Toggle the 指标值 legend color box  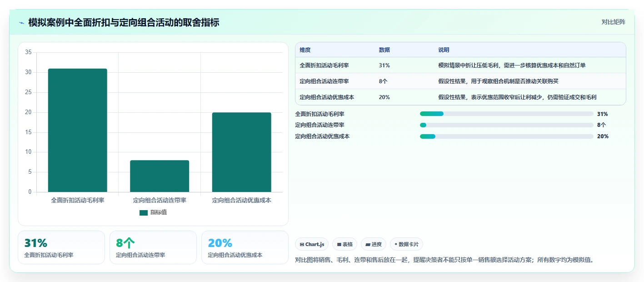pos(144,212)
